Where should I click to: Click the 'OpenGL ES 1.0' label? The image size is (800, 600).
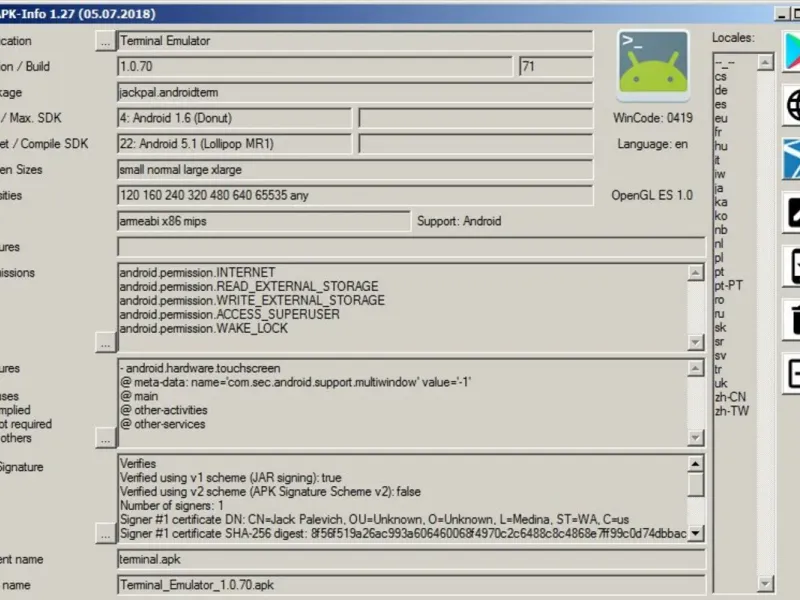point(652,195)
